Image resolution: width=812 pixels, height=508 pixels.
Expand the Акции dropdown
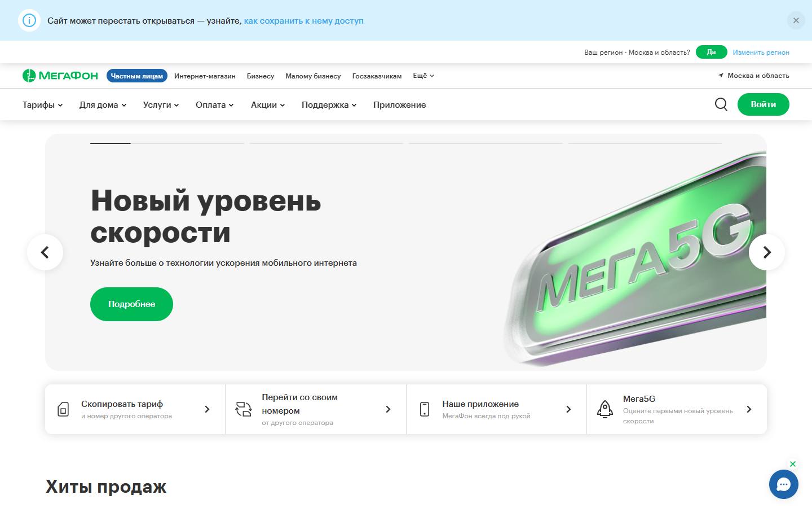click(x=268, y=105)
